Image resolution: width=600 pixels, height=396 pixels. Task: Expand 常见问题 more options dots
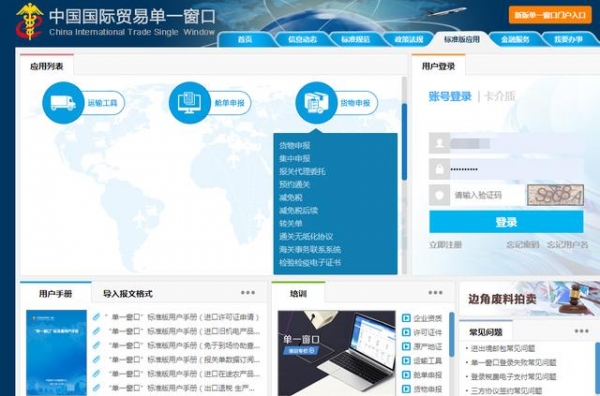[x=581, y=331]
